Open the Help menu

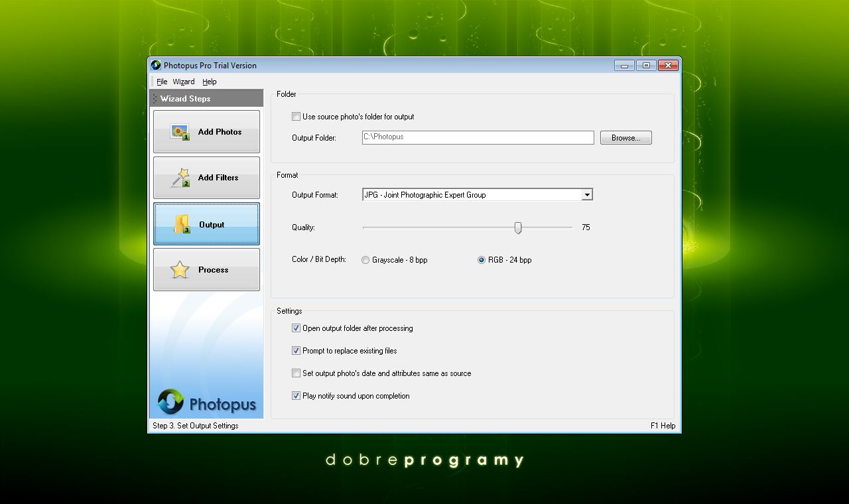(210, 82)
